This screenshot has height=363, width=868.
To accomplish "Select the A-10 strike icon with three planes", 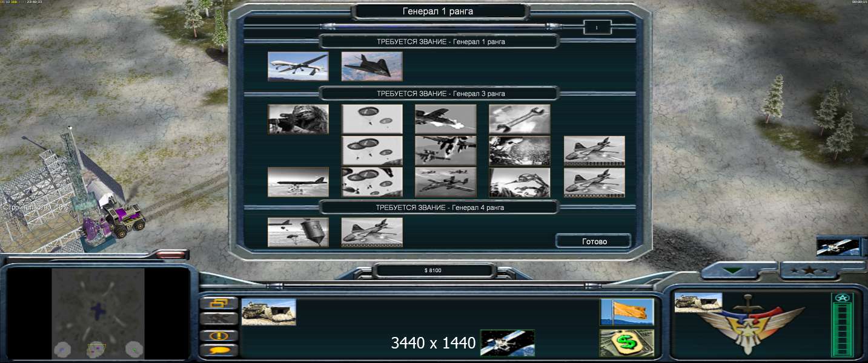I will coord(446,182).
